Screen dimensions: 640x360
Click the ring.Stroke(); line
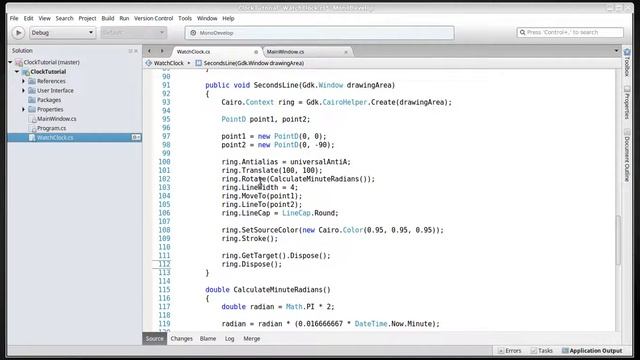coord(249,239)
